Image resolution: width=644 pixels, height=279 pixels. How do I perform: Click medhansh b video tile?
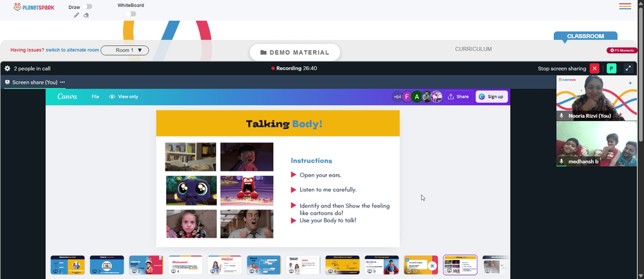pyautogui.click(x=596, y=144)
